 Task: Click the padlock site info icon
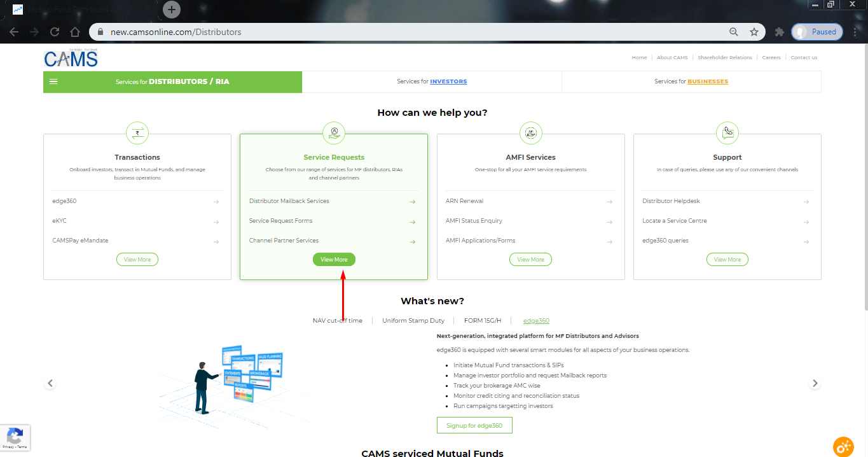click(100, 32)
